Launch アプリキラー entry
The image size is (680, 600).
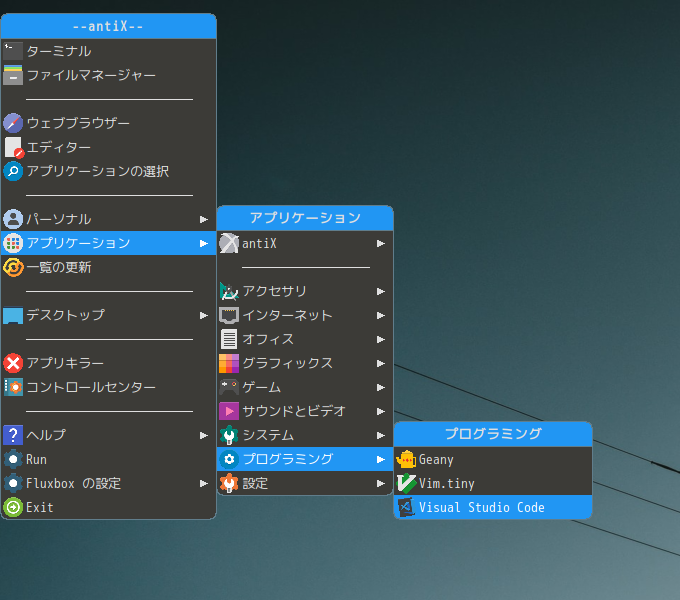pos(108,363)
